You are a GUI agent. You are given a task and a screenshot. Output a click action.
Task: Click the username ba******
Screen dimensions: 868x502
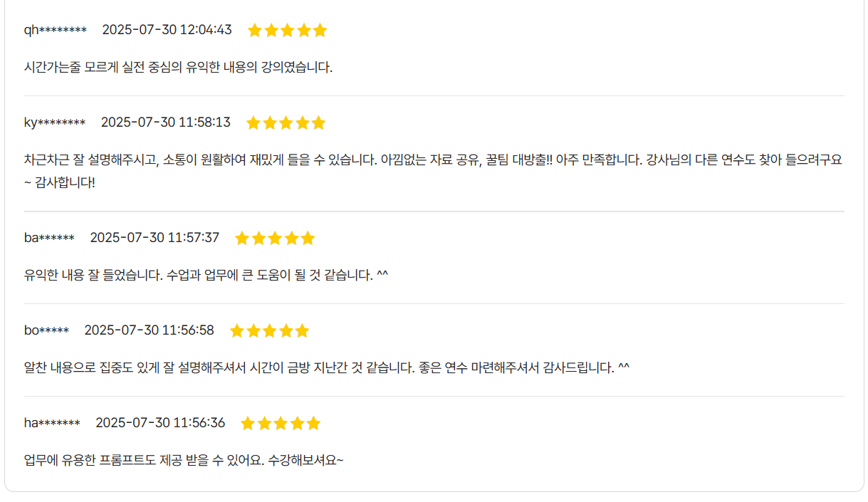(x=49, y=238)
